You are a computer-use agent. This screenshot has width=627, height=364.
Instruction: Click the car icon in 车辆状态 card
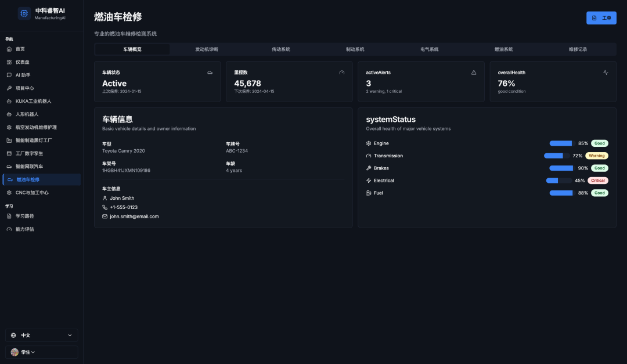(x=210, y=73)
